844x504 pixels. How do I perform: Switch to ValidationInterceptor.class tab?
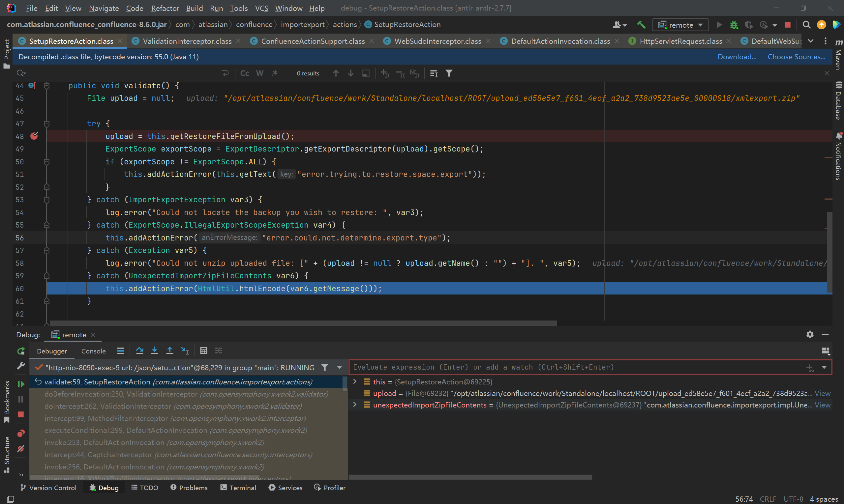click(x=187, y=41)
